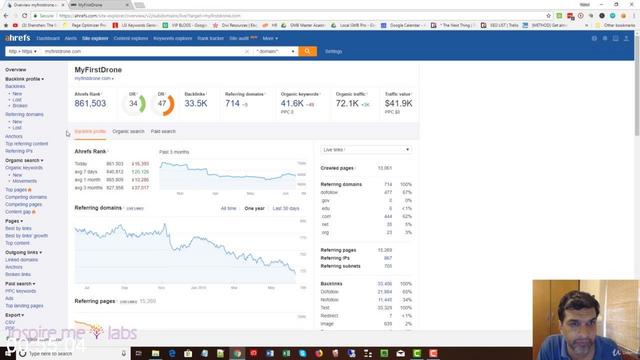Open Skype from taskbar
This screenshot has height=360, width=640.
pyautogui.click(x=302, y=353)
